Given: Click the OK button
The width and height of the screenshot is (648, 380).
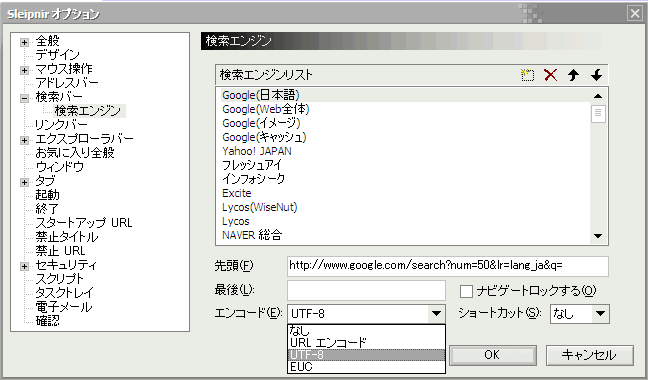Looking at the screenshot, I should [493, 355].
